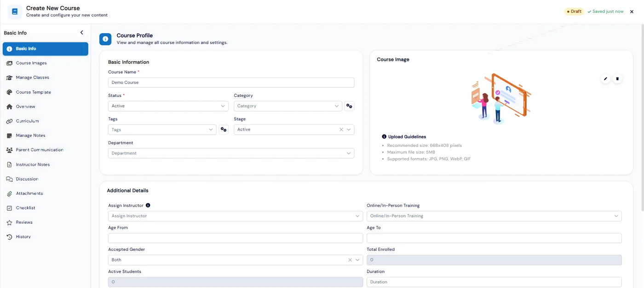Open the Basic Info sidebar item
This screenshot has width=644, height=288.
tap(46, 49)
